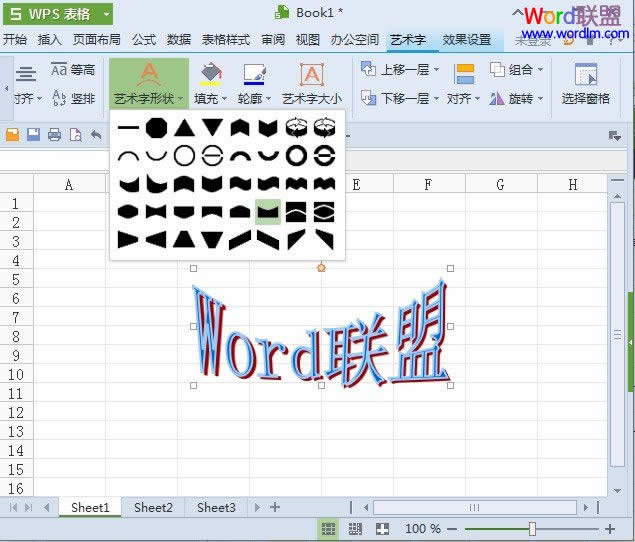
Task: Select row 12 header
Action: (x=16, y=413)
